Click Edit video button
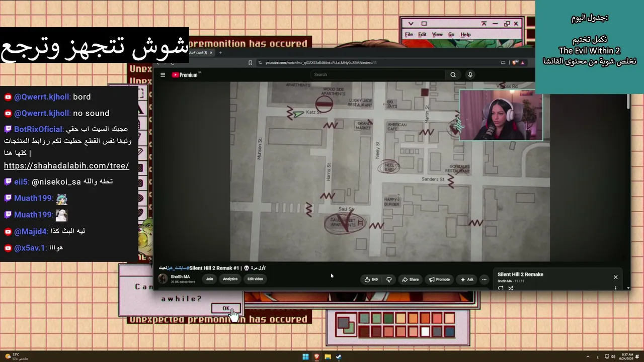 [255, 279]
